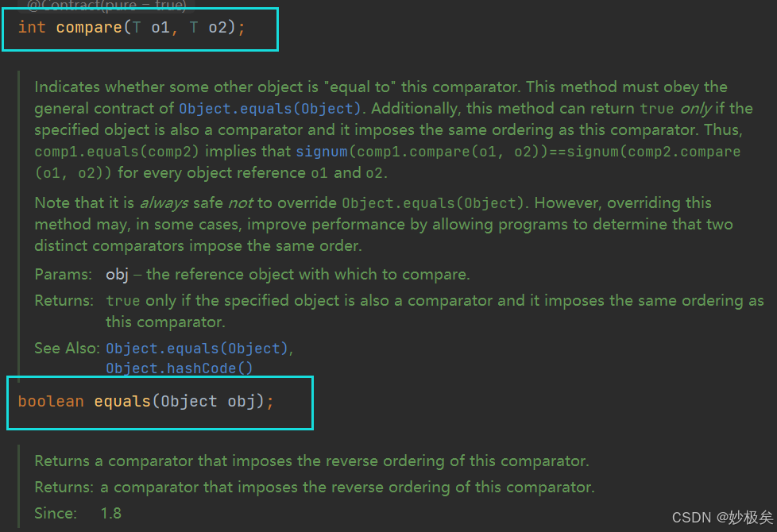Follow the signum link in the documentation
Screen dimensions: 777x532
(322, 151)
